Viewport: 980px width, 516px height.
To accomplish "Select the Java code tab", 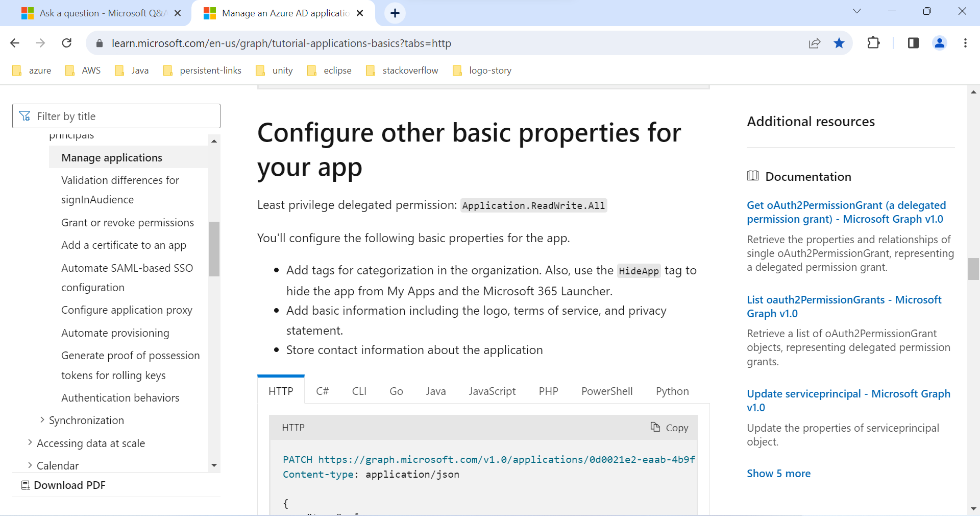I will coord(436,391).
